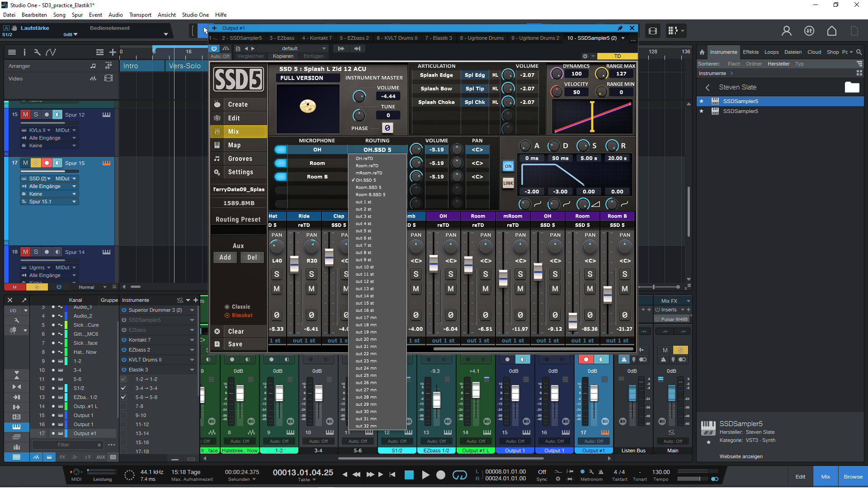Open the Transport menu
The image size is (868, 488).
[140, 15]
